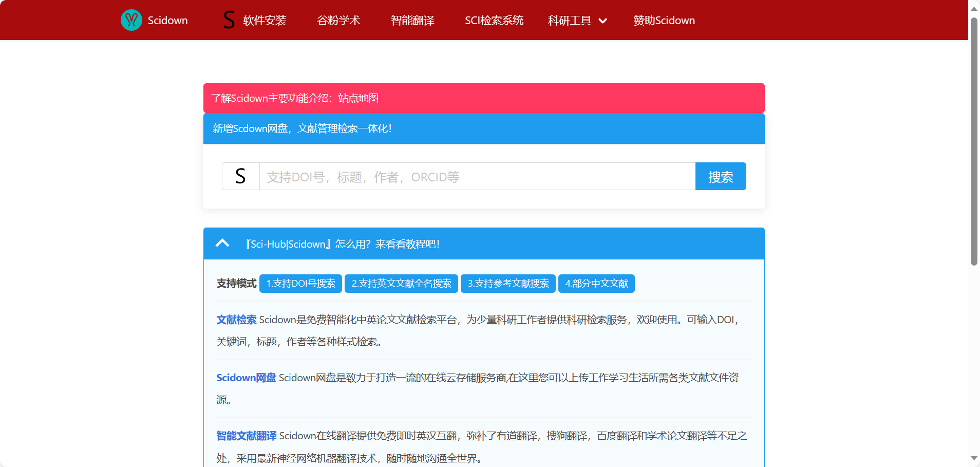Collapse the tutorial panel using chevron icon
980x467 pixels.
coord(222,244)
